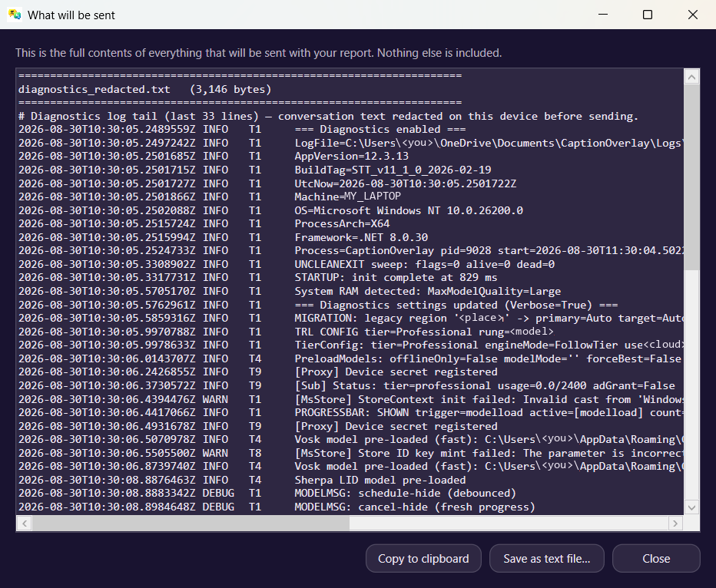The image size is (716, 588).
Task: Click the vertical scrollbar up arrow
Action: [691, 77]
